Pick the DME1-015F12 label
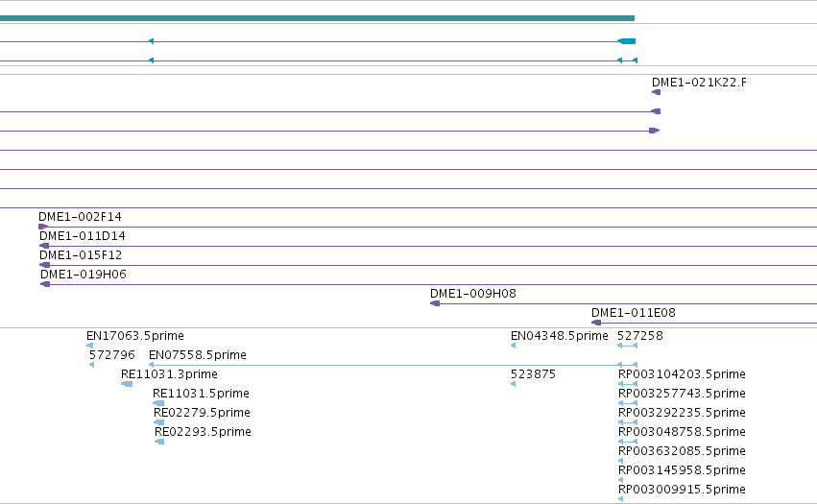The width and height of the screenshot is (817, 504). (x=81, y=254)
